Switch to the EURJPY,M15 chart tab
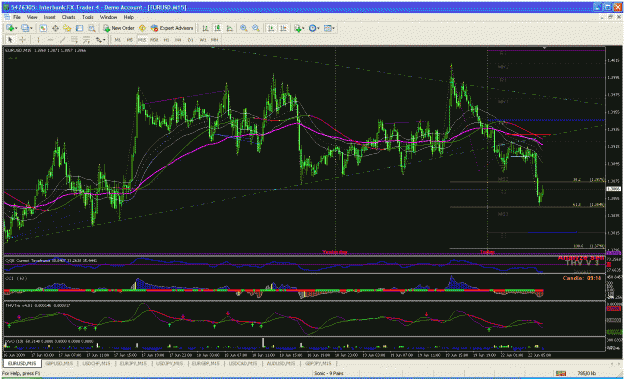Image resolution: width=625 pixels, height=379 pixels. pyautogui.click(x=133, y=363)
